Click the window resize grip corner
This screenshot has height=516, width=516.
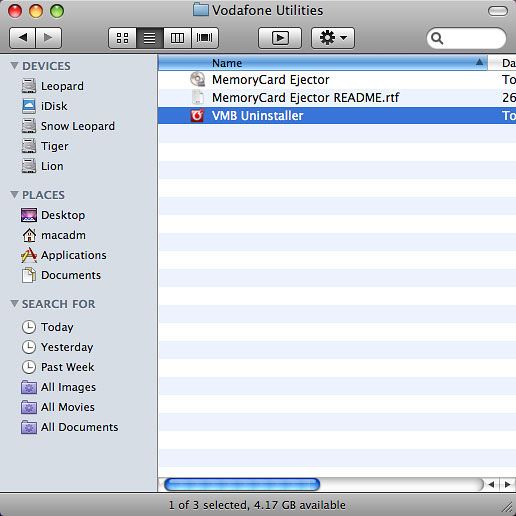click(x=507, y=506)
